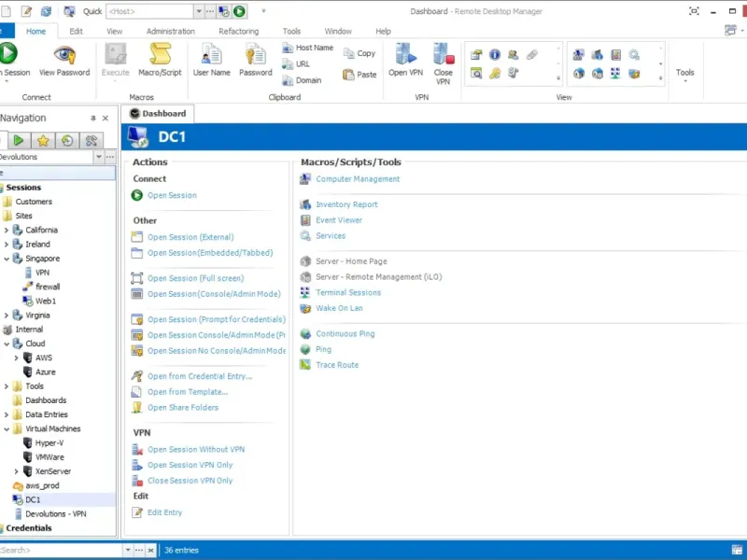Click the Copy ribbon button
The width and height of the screenshot is (747, 560).
coord(359,53)
